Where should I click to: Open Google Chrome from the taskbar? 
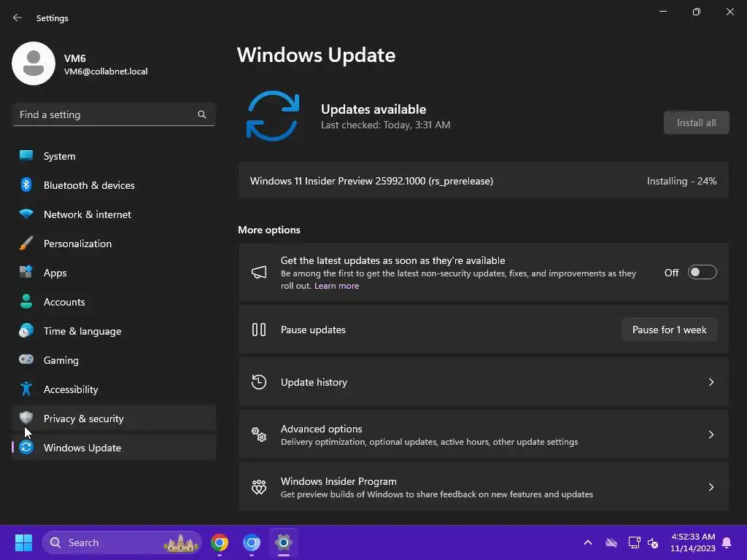point(220,542)
